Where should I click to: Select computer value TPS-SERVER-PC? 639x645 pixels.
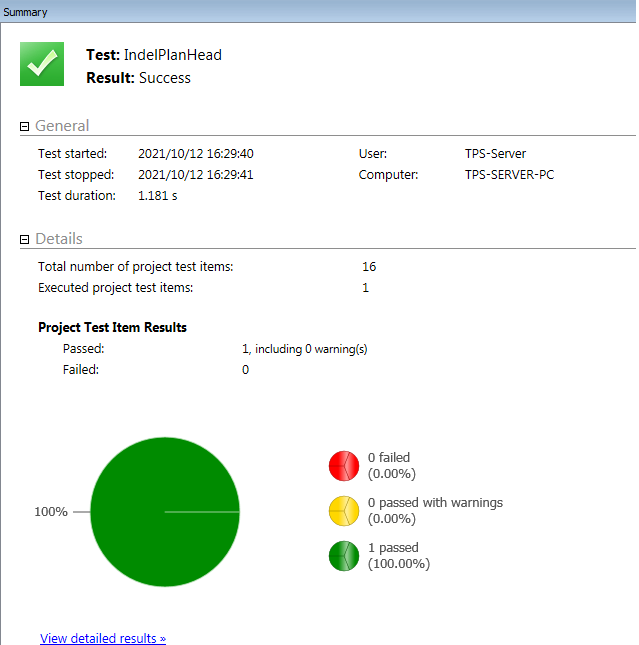[x=509, y=174]
